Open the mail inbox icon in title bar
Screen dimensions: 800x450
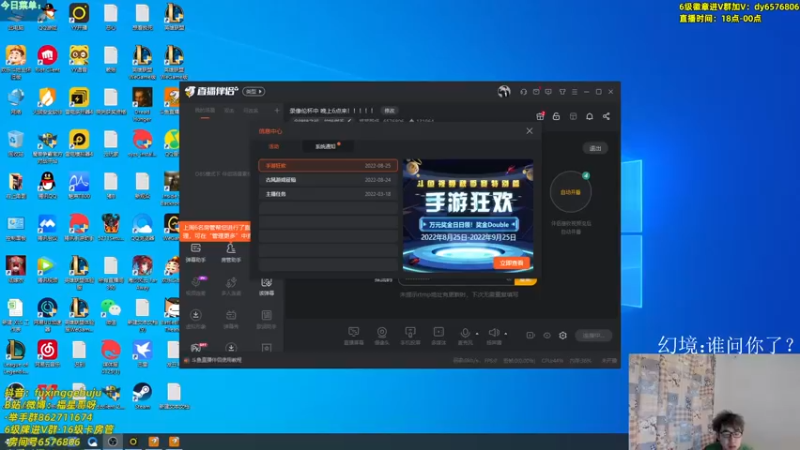[x=536, y=92]
